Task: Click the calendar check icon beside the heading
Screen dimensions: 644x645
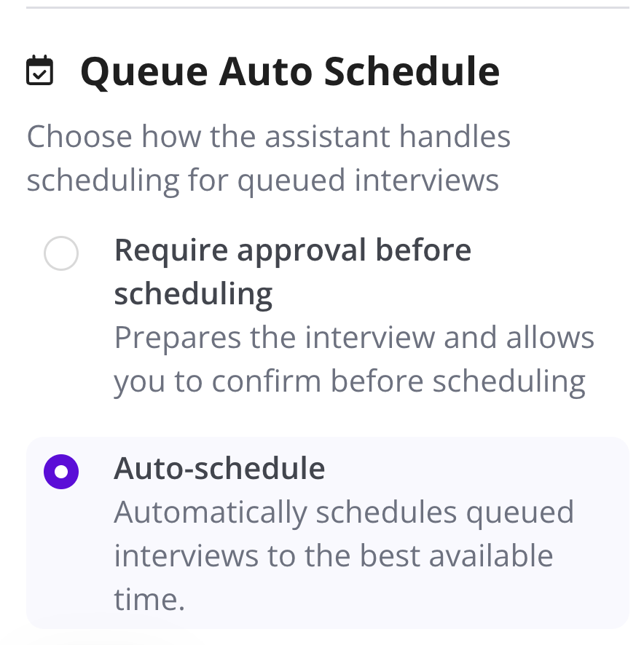Action: point(39,71)
